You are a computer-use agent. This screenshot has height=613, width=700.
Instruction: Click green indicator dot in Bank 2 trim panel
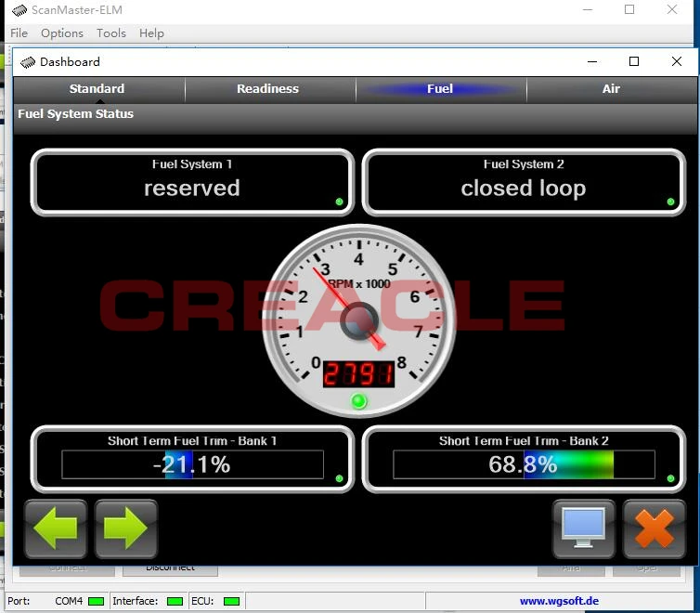pos(670,478)
